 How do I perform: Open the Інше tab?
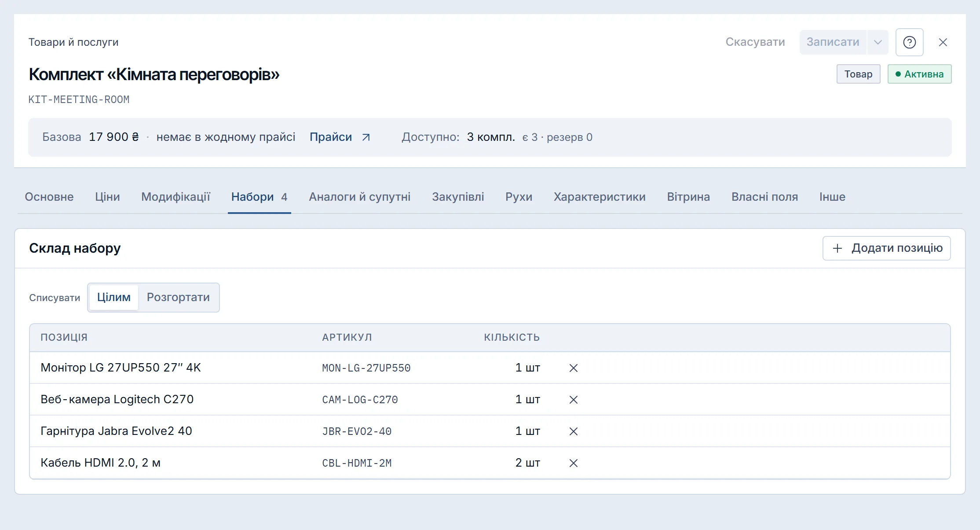[x=832, y=197]
